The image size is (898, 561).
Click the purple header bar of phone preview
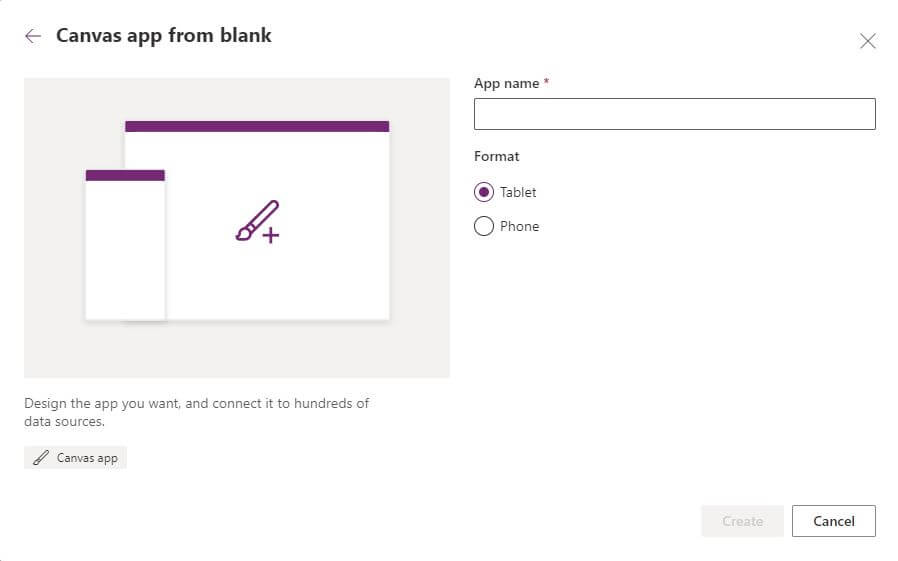click(125, 175)
